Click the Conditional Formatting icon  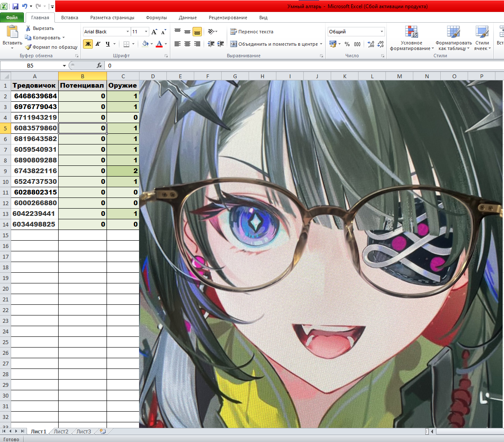coord(411,32)
